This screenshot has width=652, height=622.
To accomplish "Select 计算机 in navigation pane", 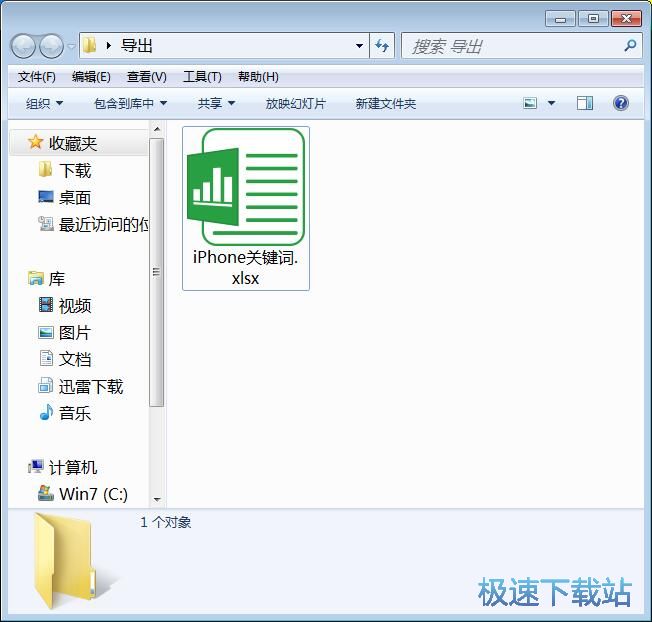I will 73,468.
